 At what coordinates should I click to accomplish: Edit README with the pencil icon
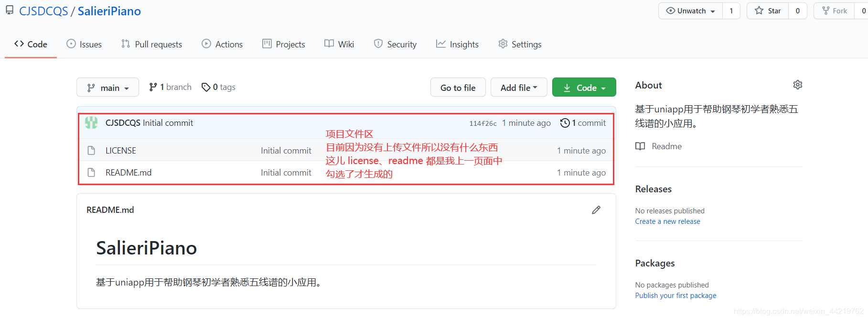point(596,210)
